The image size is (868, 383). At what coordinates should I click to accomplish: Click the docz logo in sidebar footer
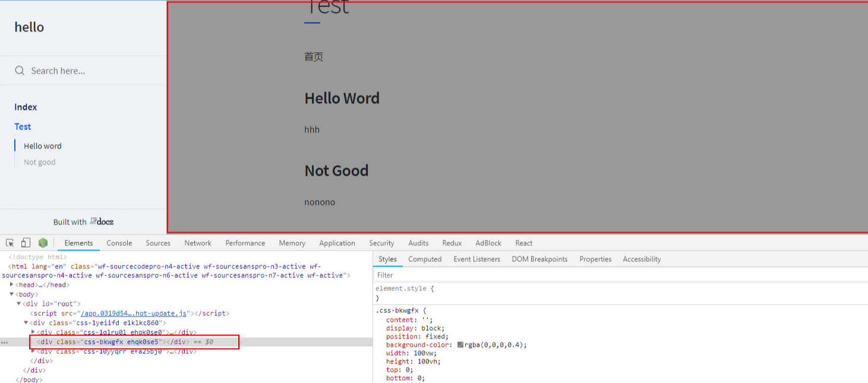pos(102,221)
